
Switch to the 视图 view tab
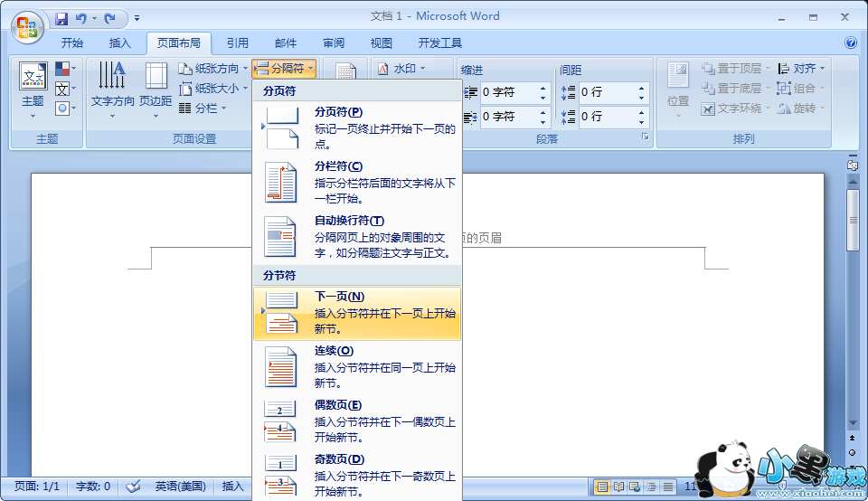[x=381, y=43]
